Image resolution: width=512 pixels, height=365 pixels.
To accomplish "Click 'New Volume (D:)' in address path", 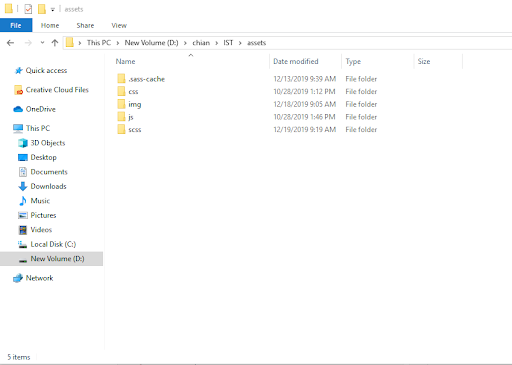I will 152,43.
